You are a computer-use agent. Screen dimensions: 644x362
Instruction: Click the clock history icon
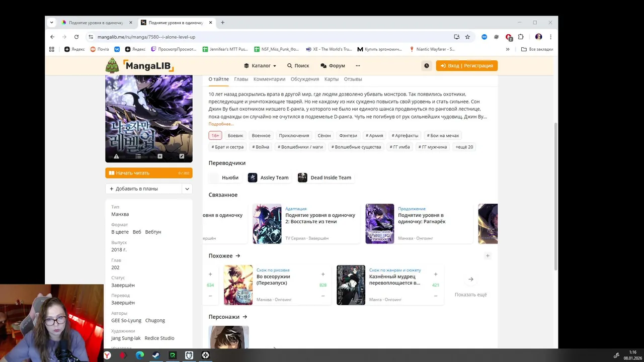tap(427, 65)
